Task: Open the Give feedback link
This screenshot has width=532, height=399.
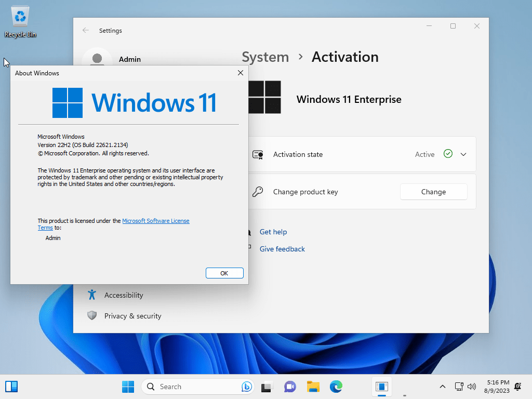Action: [x=282, y=249]
